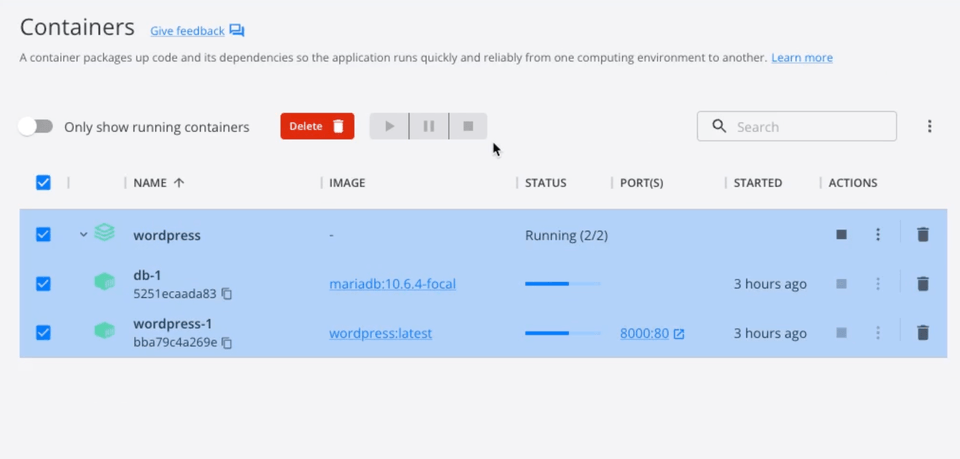
Task: Click the STATUS column header
Action: pos(546,182)
